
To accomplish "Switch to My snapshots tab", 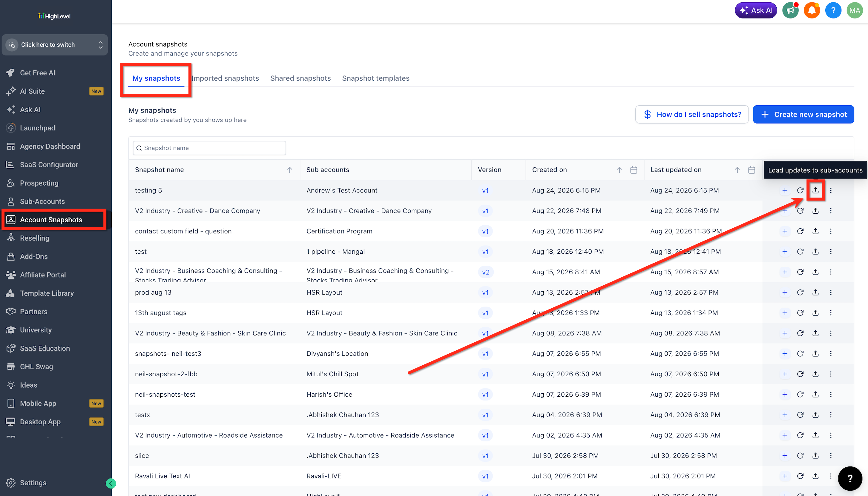I will (x=156, y=78).
